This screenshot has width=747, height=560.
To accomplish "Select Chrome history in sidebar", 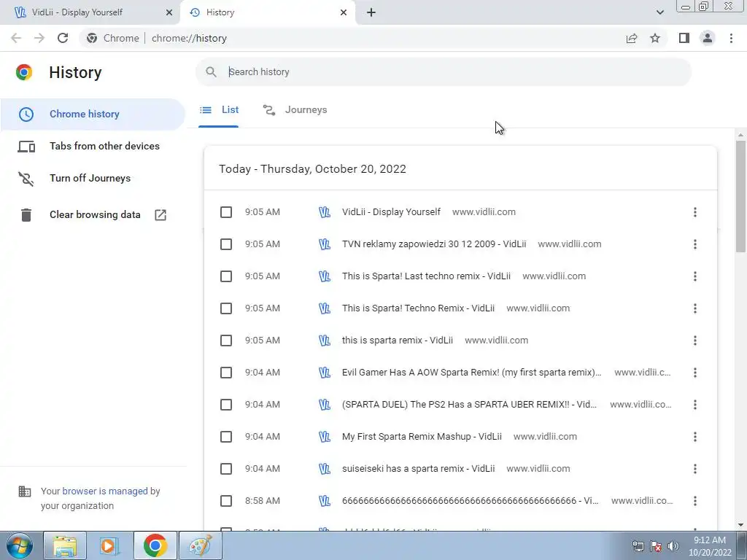I will coord(93,114).
